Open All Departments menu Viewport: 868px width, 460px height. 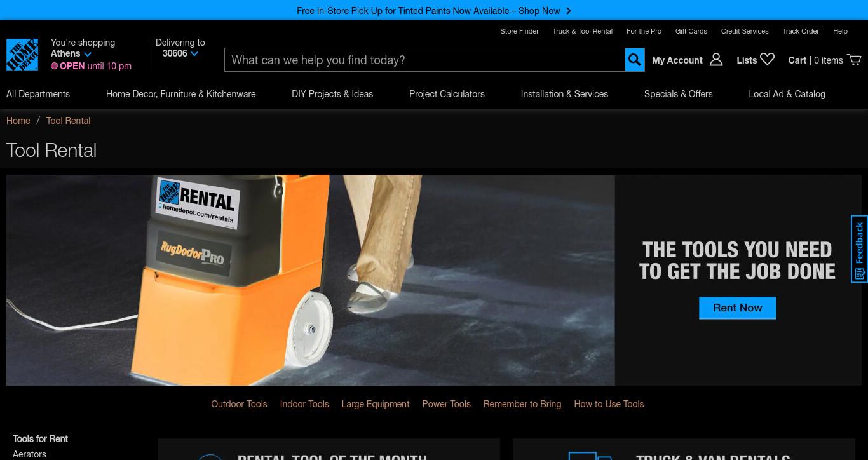pos(38,94)
